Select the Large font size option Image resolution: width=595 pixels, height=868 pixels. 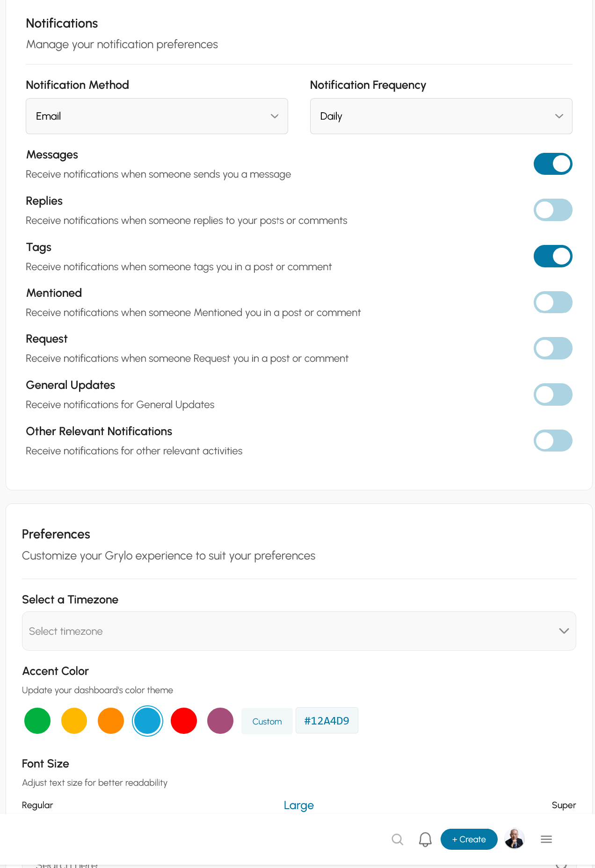(x=298, y=805)
